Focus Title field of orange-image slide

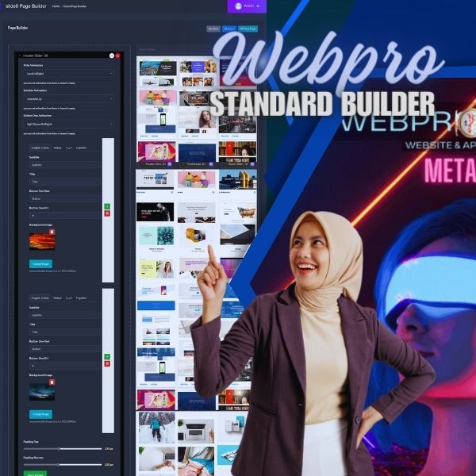tap(65, 182)
